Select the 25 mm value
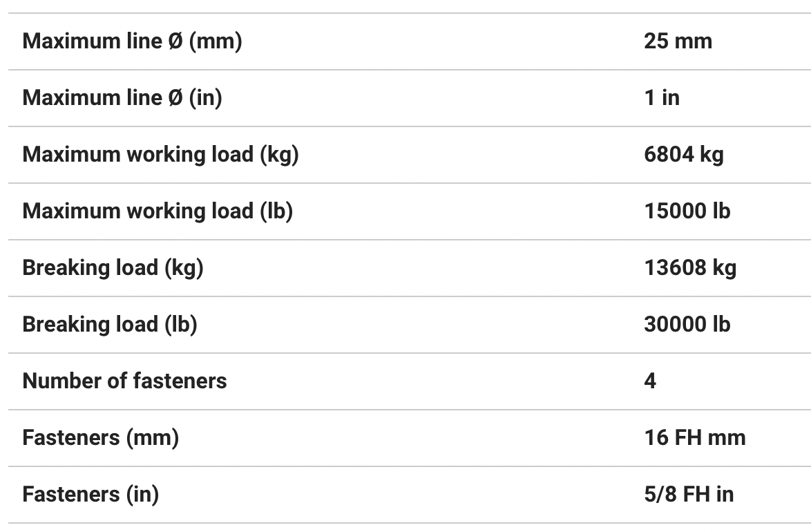The height and width of the screenshot is (532, 811). pos(678,41)
